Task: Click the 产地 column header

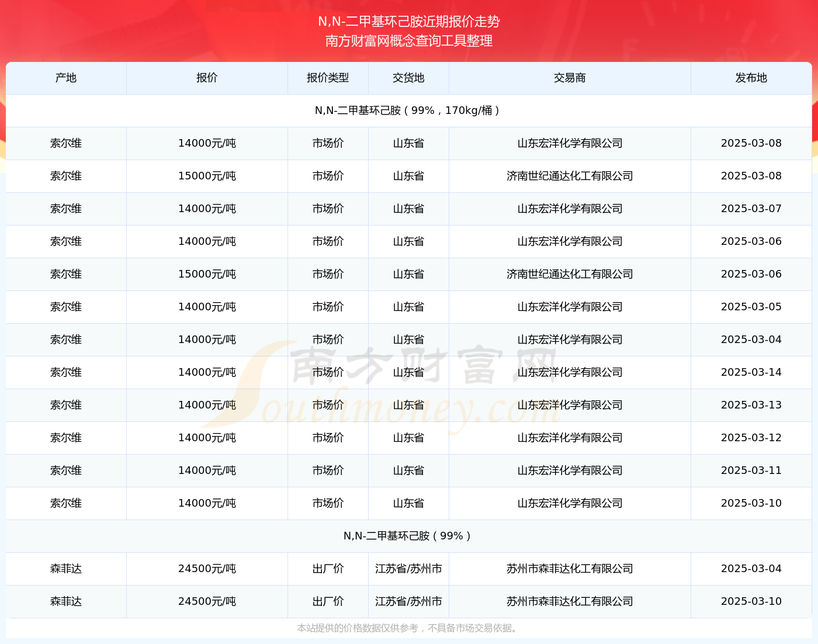Action: point(66,78)
